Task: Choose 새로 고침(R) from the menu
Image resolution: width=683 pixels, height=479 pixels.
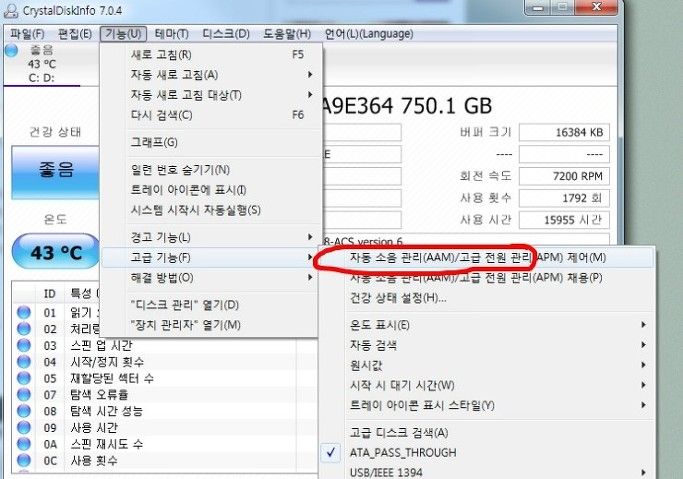Action: pyautogui.click(x=212, y=55)
